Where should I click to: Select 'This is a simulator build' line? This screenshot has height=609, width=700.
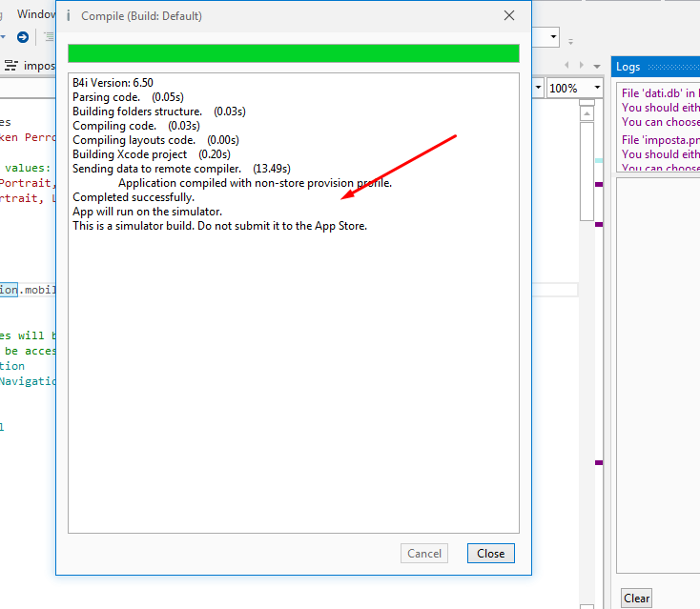pos(219,226)
